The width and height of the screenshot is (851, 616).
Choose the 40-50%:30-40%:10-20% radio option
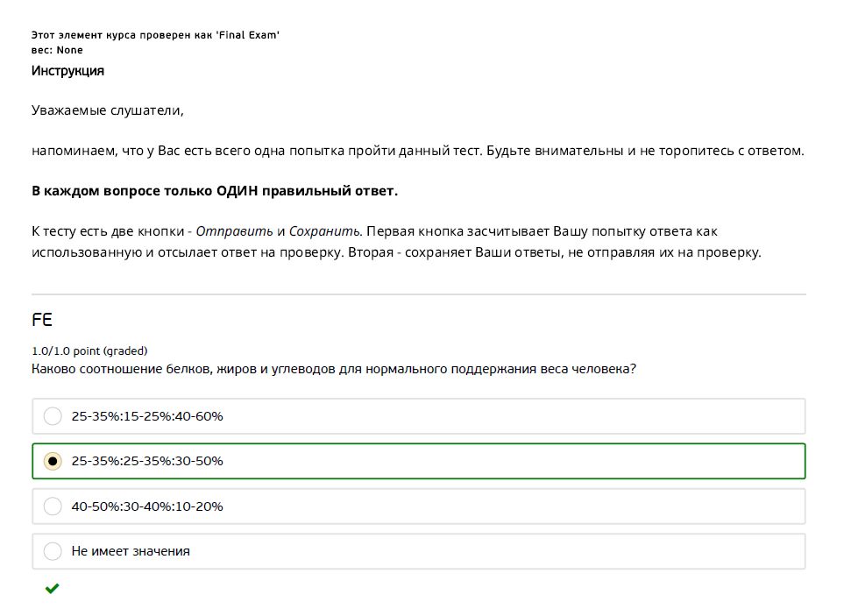(53, 506)
